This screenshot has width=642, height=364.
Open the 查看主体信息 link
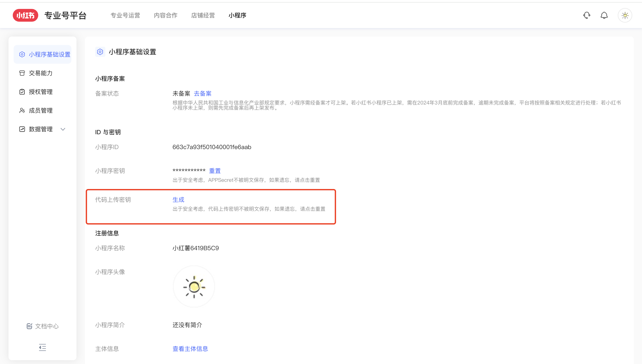[x=190, y=348]
